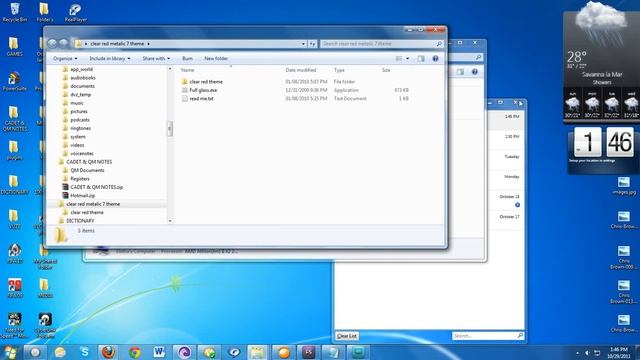Click Clear List button in background window
Image resolution: width=640 pixels, height=360 pixels.
point(347,336)
